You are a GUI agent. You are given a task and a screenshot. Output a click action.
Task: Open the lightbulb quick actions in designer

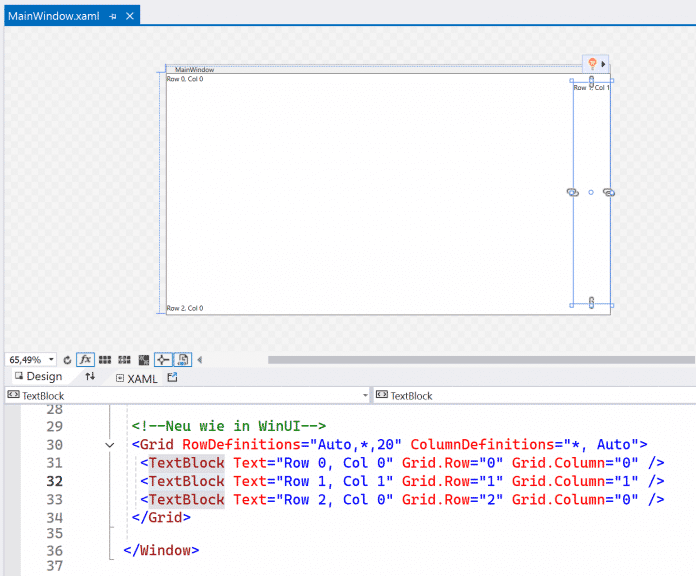tap(592, 63)
